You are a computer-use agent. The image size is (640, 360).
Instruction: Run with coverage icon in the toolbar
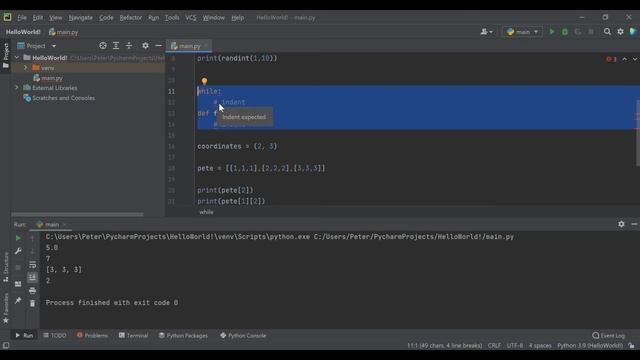[x=578, y=32]
